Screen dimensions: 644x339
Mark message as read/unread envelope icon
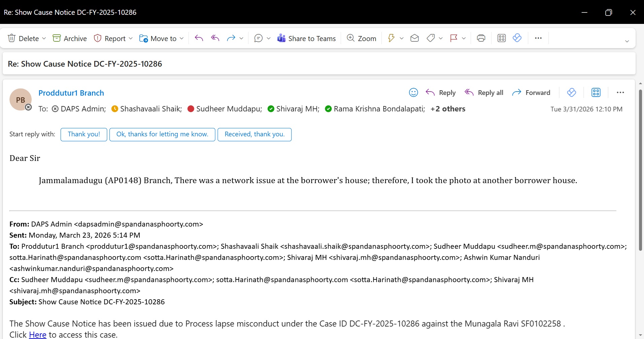pos(414,38)
